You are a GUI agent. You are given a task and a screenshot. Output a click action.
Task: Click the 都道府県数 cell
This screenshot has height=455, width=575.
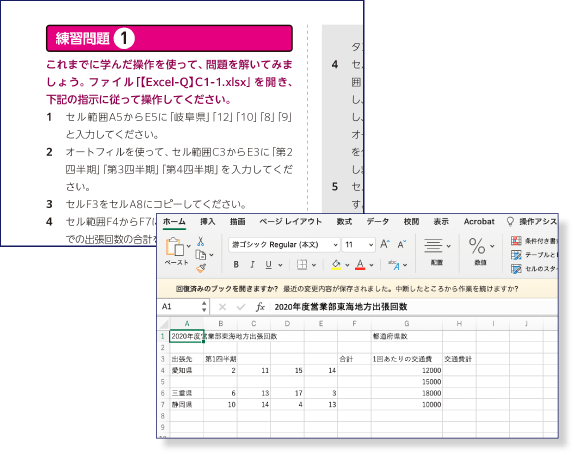click(x=407, y=336)
